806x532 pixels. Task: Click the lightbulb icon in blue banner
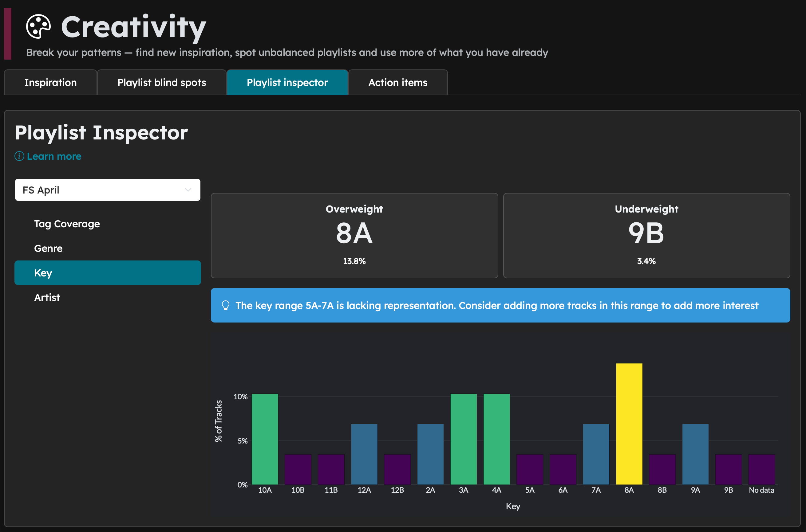click(x=225, y=305)
